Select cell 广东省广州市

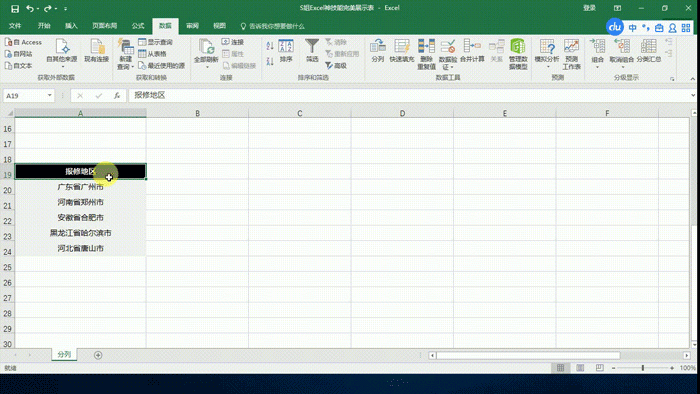coord(80,187)
